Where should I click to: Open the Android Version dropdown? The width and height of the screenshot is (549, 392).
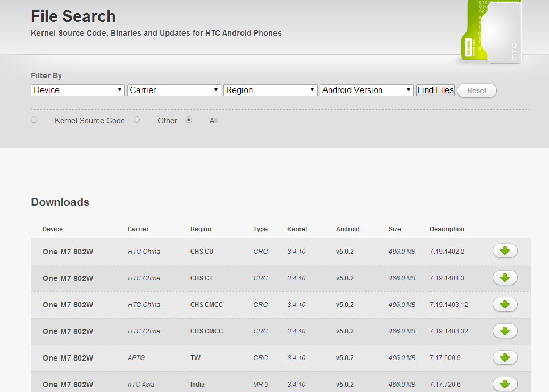click(x=367, y=90)
